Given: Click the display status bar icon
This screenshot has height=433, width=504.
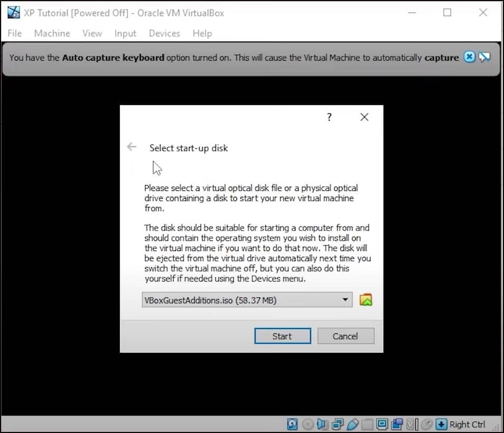Looking at the screenshot, I should coord(382,424).
